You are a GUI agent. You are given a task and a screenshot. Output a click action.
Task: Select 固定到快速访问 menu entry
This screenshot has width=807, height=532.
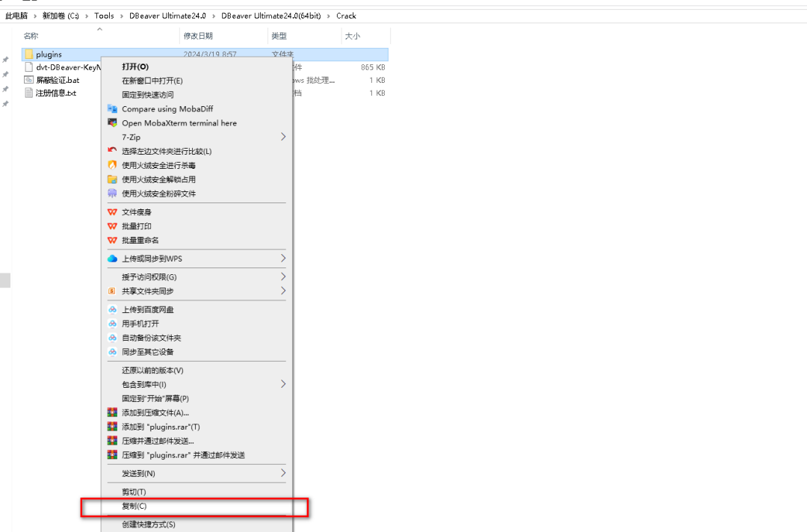pos(196,95)
